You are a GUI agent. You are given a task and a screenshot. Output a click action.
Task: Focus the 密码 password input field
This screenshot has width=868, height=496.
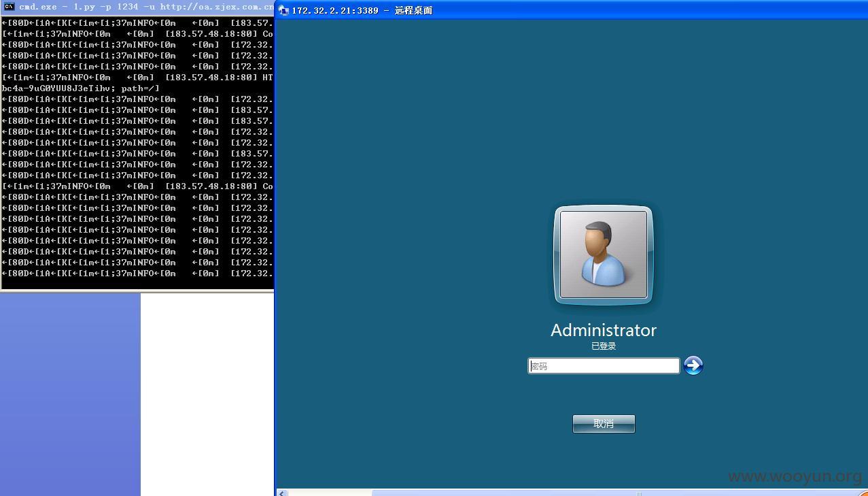pyautogui.click(x=604, y=366)
